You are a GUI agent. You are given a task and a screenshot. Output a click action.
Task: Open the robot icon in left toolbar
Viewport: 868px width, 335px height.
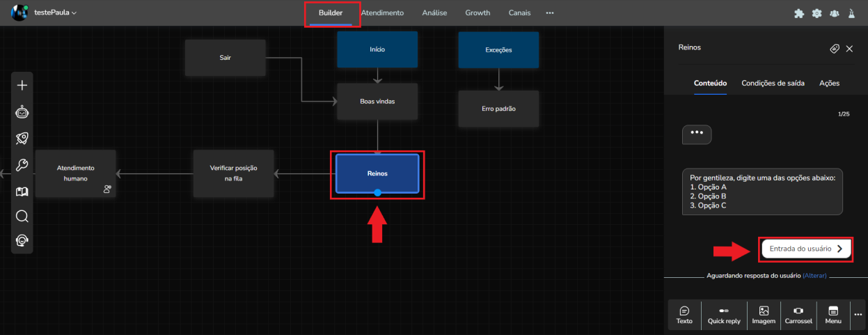click(x=22, y=111)
